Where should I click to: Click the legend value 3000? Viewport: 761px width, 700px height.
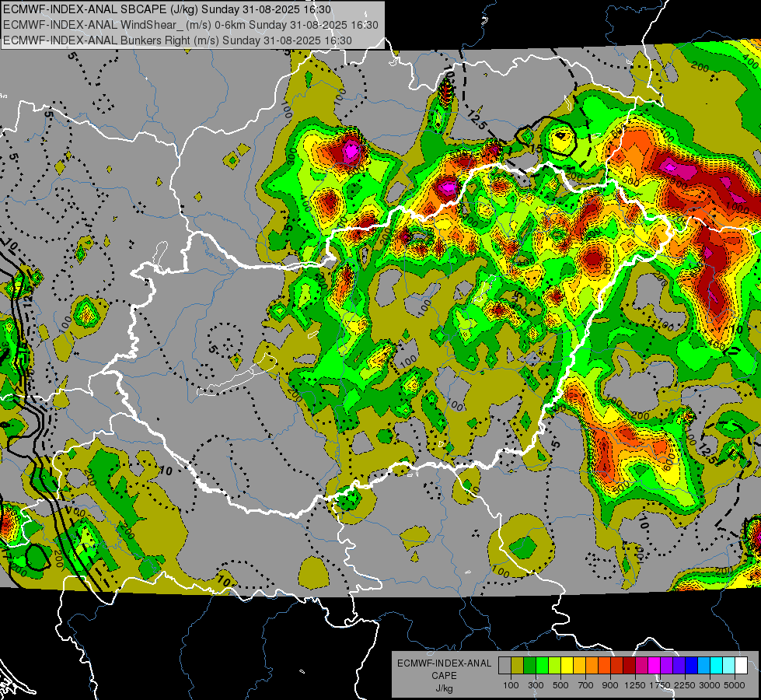point(710,685)
